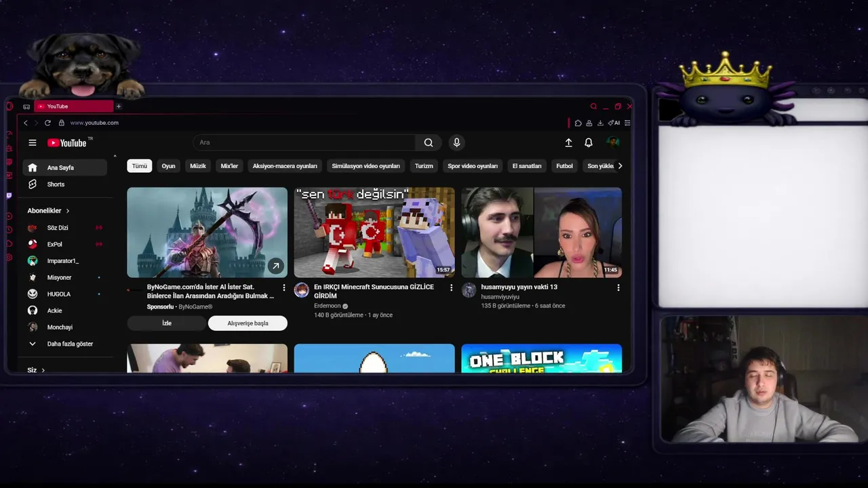Select the Oyun filter chip
Viewport: 868px width, 488px height.
coord(168,166)
